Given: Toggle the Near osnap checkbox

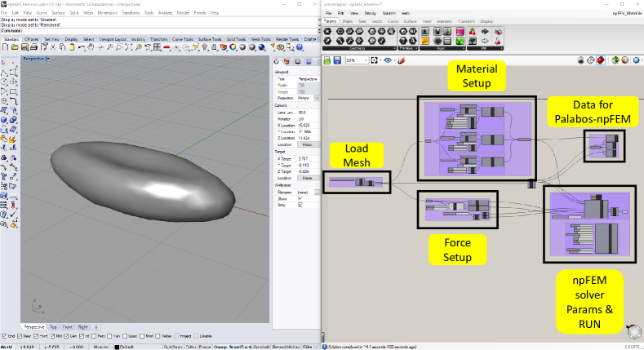Looking at the screenshot, I should click(x=20, y=336).
